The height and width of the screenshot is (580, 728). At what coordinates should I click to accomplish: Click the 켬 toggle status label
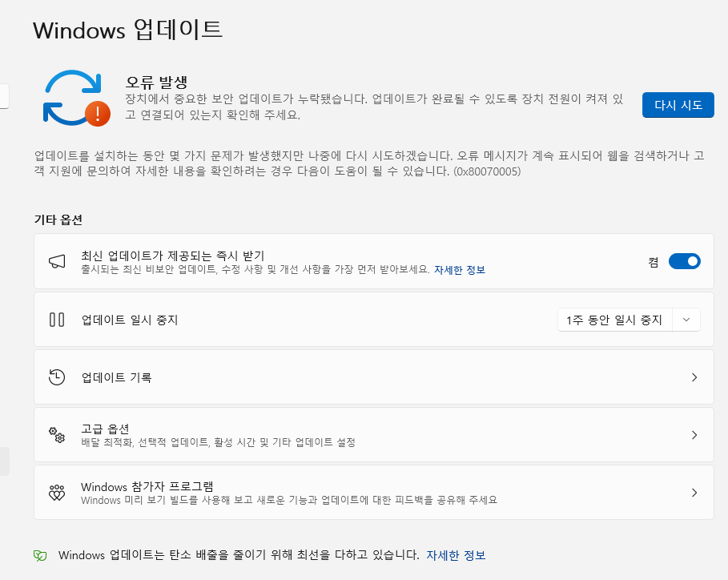point(654,263)
